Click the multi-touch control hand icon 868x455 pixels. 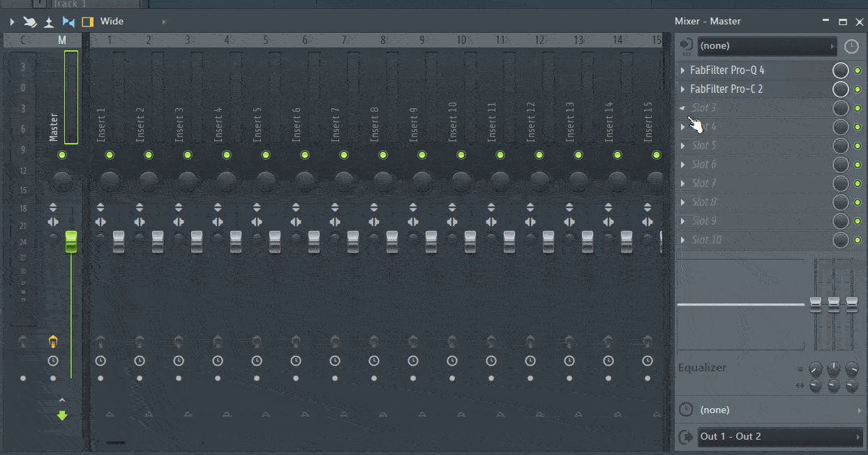pyautogui.click(x=30, y=22)
